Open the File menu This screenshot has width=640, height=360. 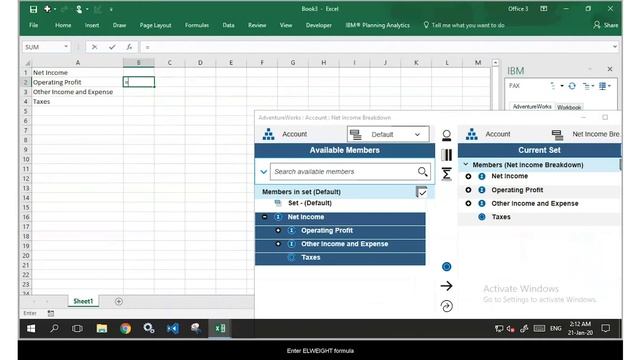click(x=33, y=25)
